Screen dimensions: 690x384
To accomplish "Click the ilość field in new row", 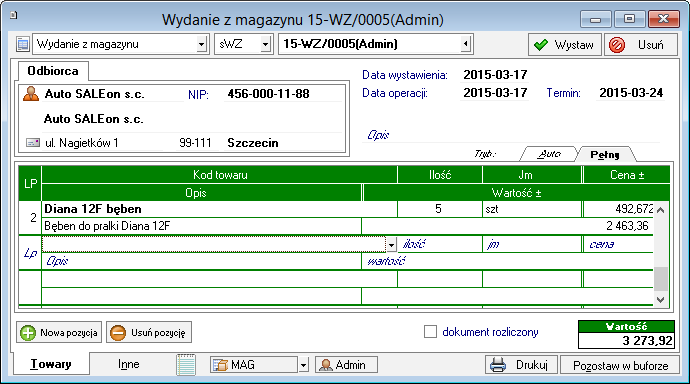I will tap(440, 244).
